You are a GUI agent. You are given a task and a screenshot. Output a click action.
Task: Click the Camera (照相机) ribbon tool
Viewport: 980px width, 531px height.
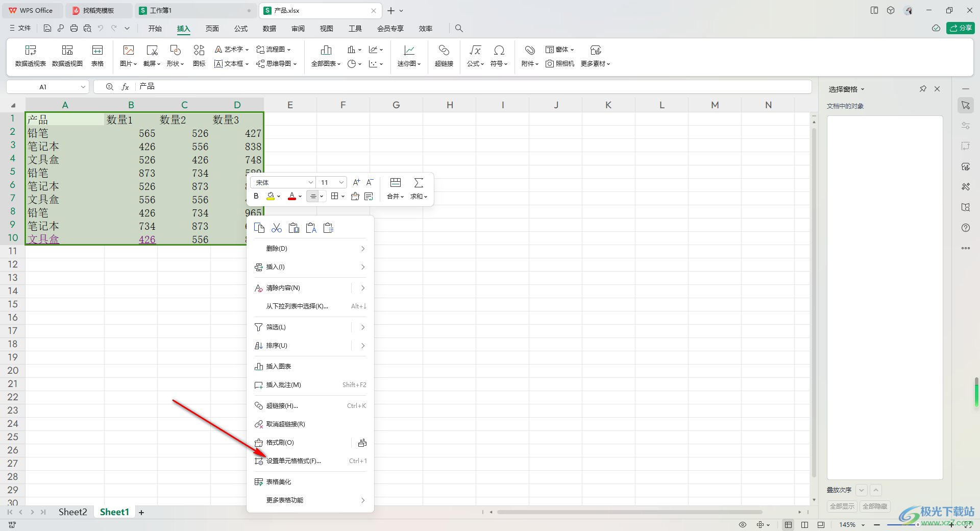point(560,64)
